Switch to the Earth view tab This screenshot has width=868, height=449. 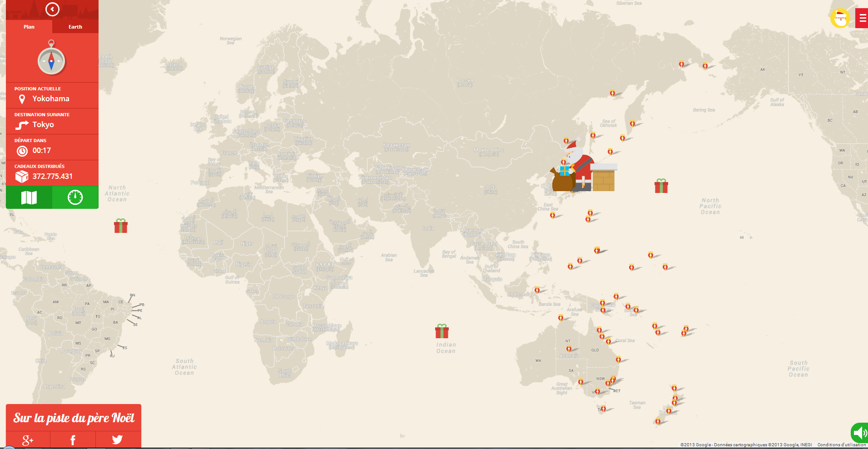[x=75, y=27]
